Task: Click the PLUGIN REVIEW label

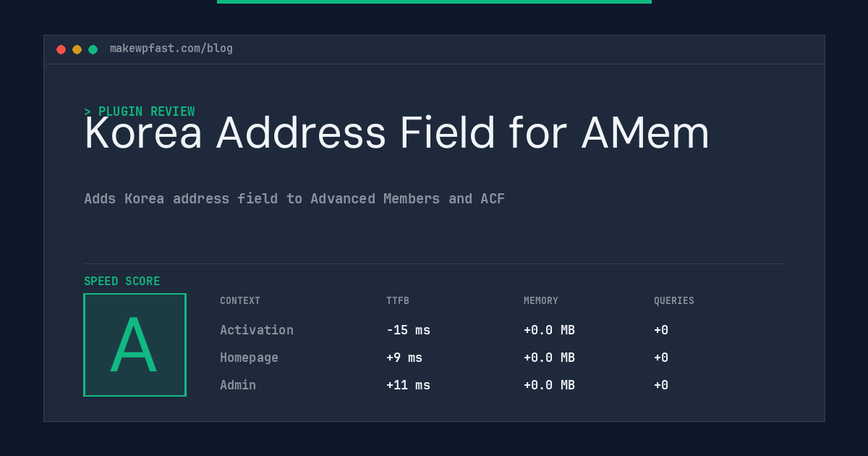Action: click(140, 111)
